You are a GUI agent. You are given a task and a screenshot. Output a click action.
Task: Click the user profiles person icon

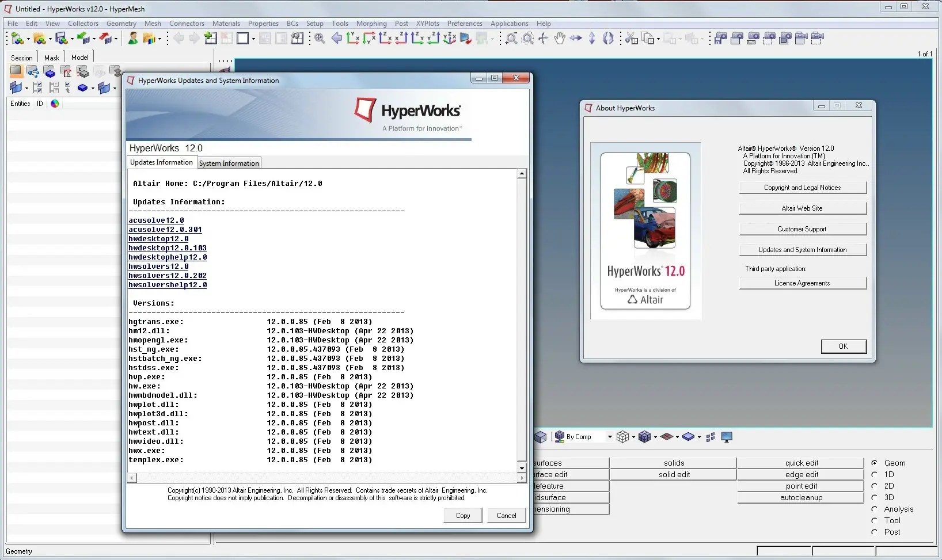coord(132,39)
